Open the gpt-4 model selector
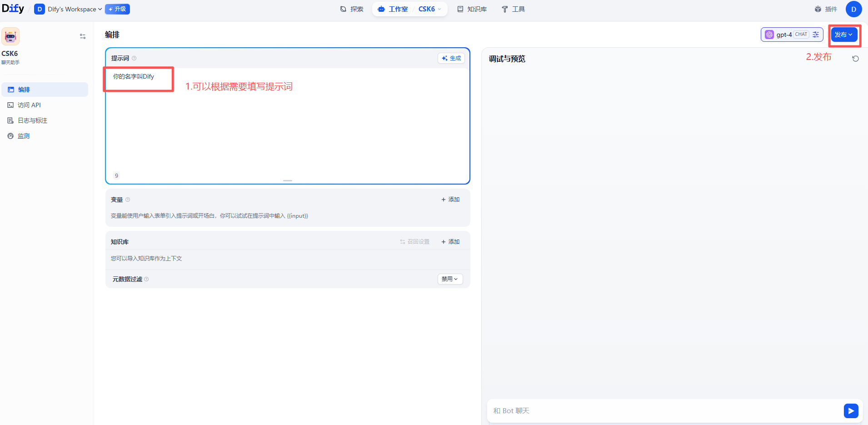Viewport: 868px width, 425px height. 785,34
